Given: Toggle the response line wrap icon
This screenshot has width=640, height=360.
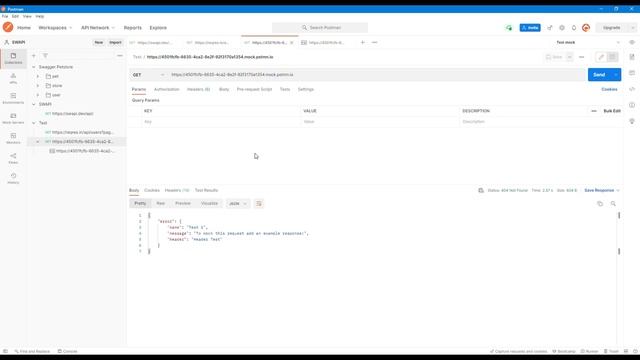Looking at the screenshot, I should coord(259,203).
